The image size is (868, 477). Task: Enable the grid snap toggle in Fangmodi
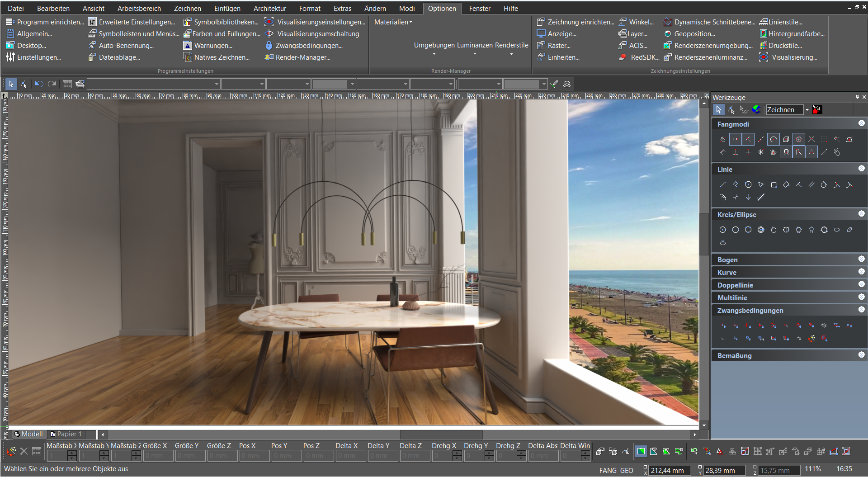(824, 139)
